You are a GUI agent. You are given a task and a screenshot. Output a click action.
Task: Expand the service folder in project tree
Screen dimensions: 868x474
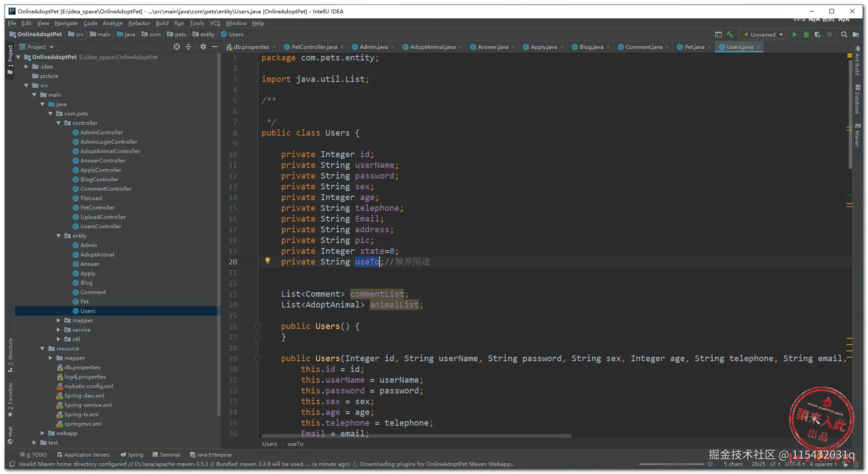[x=59, y=330]
